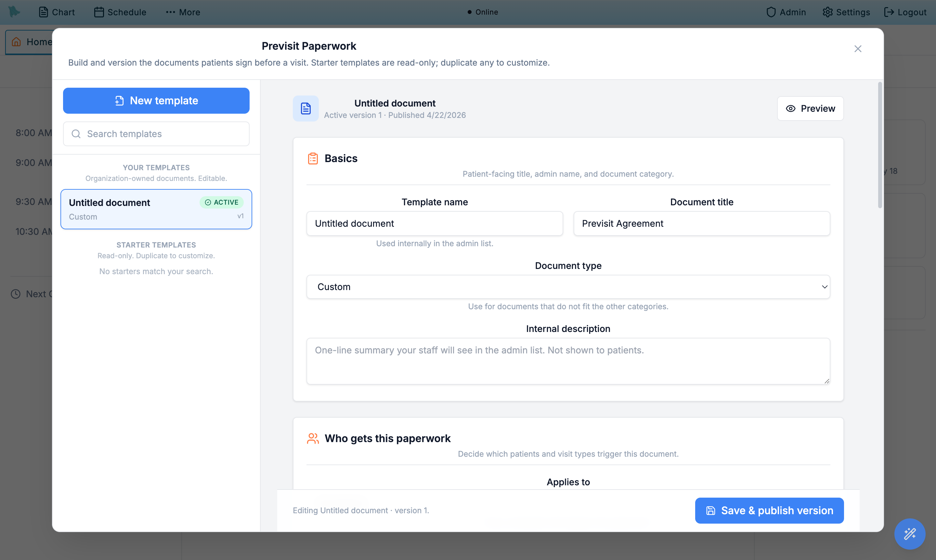Image resolution: width=936 pixels, height=560 pixels.
Task: Click Logout in the top bar
Action: pos(905,12)
